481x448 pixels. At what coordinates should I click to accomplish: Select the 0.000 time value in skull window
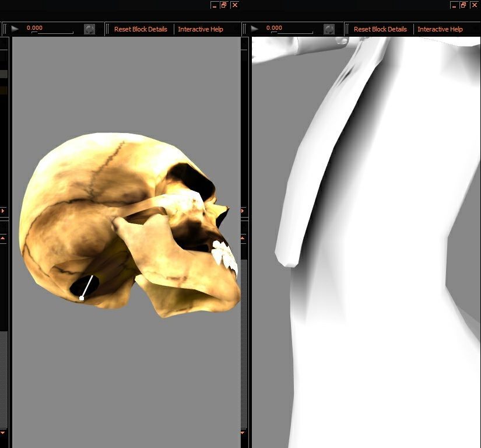34,27
